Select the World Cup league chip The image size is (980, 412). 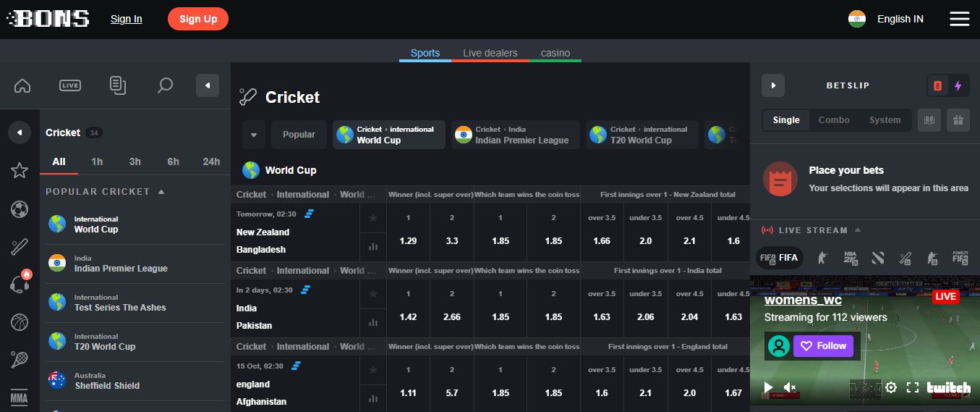(389, 135)
